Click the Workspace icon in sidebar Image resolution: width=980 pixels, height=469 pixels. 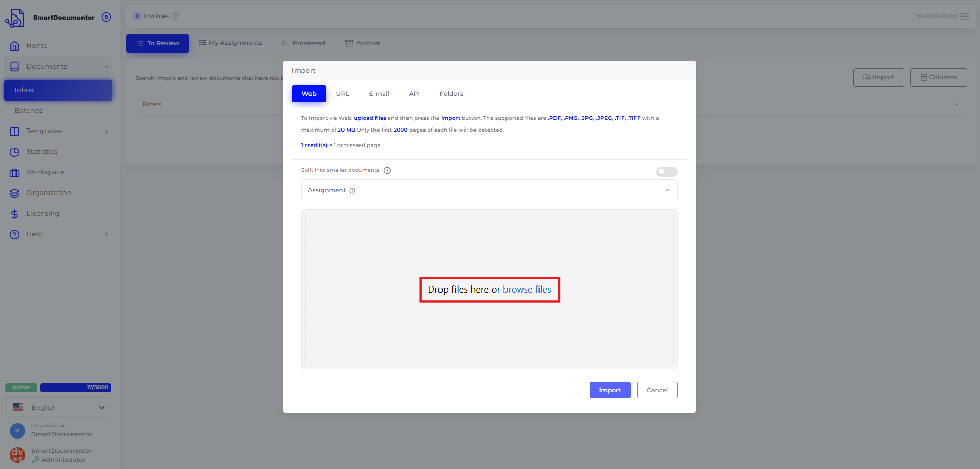pyautogui.click(x=14, y=172)
